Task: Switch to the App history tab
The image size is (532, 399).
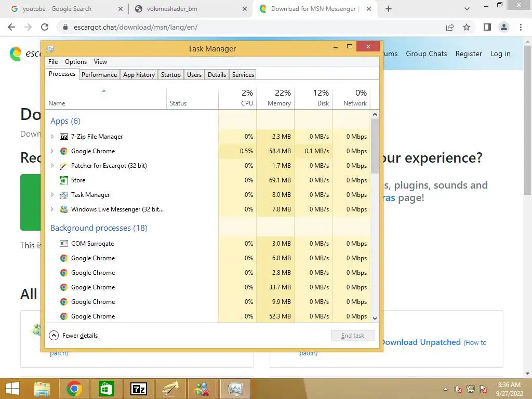Action: (x=139, y=75)
